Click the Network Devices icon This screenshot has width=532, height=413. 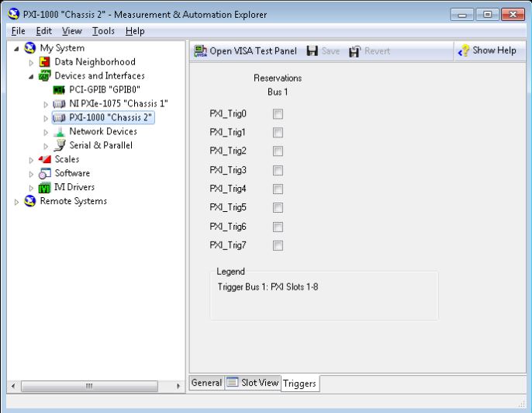(60, 131)
